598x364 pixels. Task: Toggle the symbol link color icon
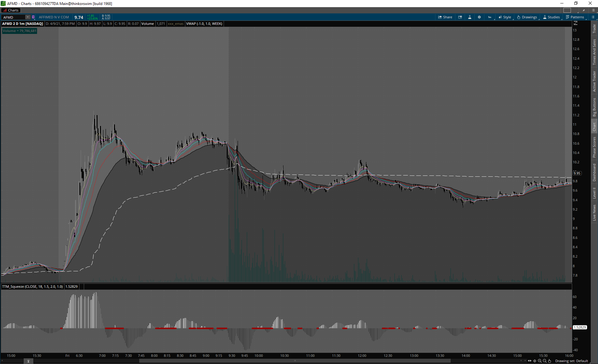[x=33, y=17]
